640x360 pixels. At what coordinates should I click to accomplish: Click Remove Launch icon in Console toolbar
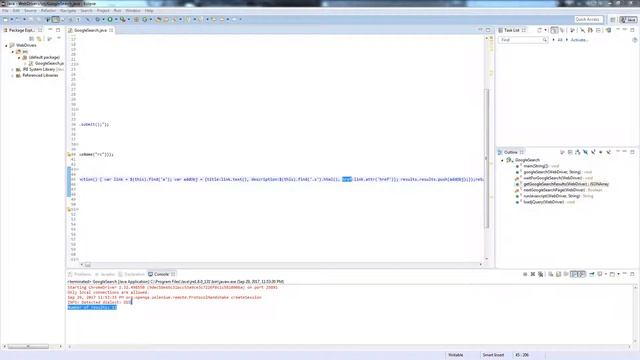click(533, 274)
